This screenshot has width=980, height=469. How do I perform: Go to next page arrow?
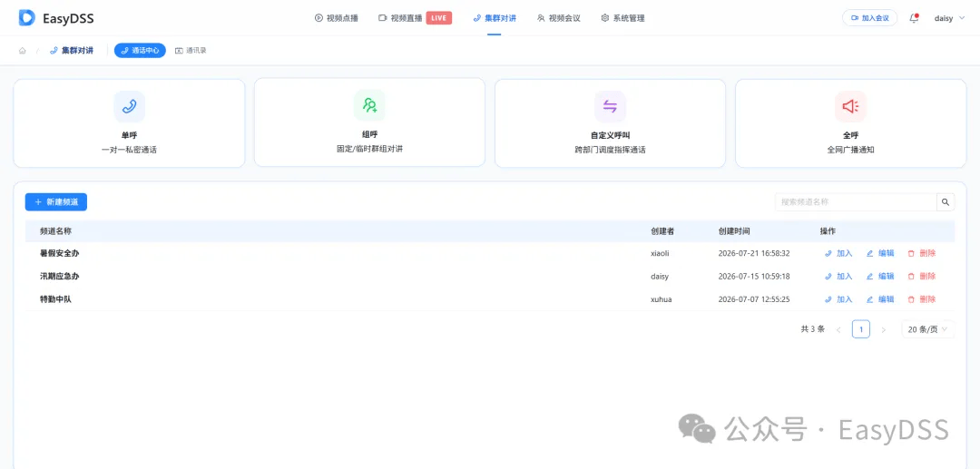[x=883, y=329]
